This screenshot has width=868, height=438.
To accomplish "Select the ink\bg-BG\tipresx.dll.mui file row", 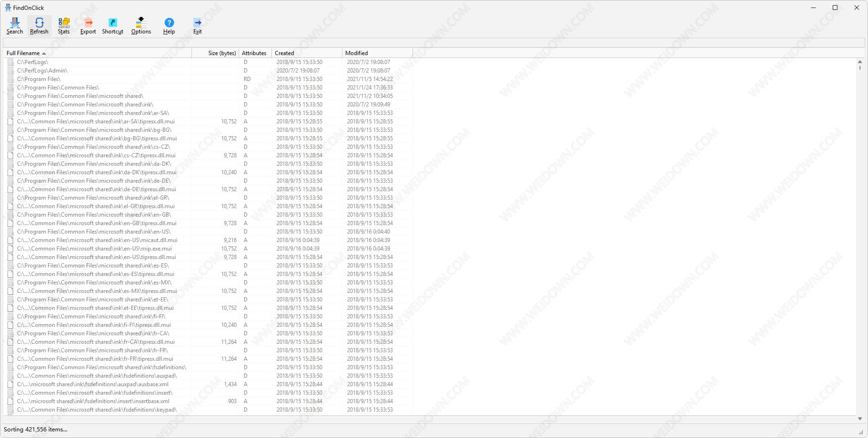I will click(x=208, y=138).
